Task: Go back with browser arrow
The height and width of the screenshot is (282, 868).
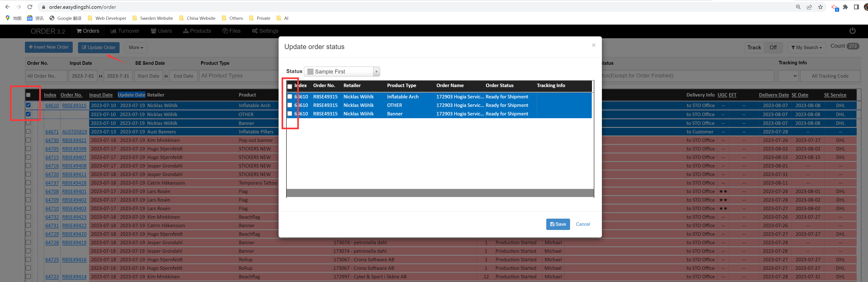Action: coord(7,7)
